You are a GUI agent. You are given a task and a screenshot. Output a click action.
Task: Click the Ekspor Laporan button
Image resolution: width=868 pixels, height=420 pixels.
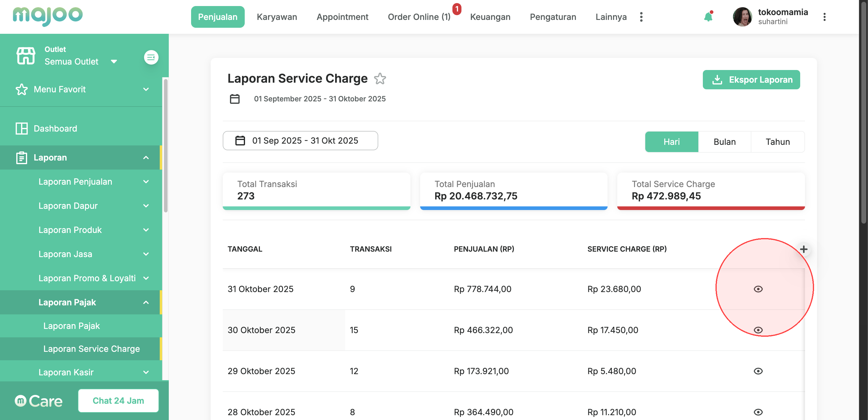751,80
